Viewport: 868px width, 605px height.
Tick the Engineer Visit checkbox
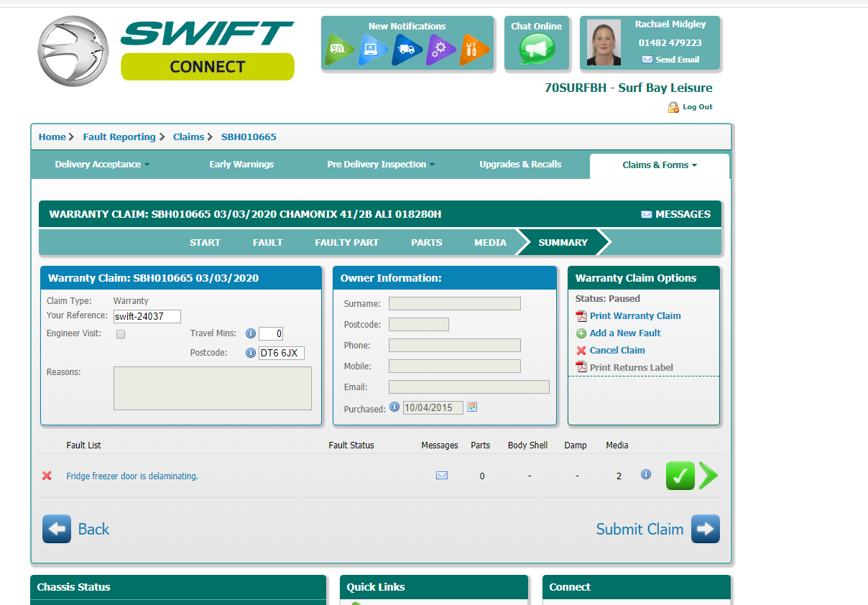pyautogui.click(x=121, y=334)
